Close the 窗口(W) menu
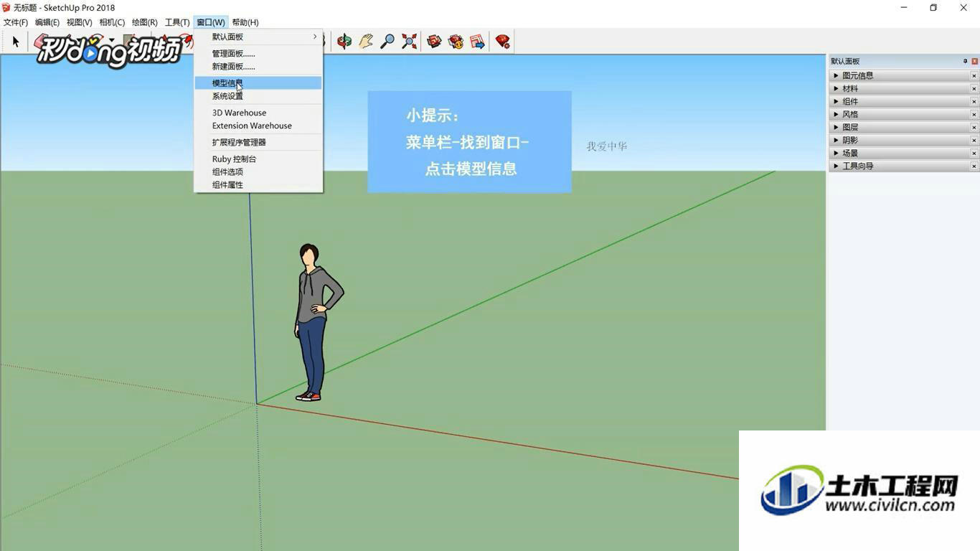 [x=211, y=22]
